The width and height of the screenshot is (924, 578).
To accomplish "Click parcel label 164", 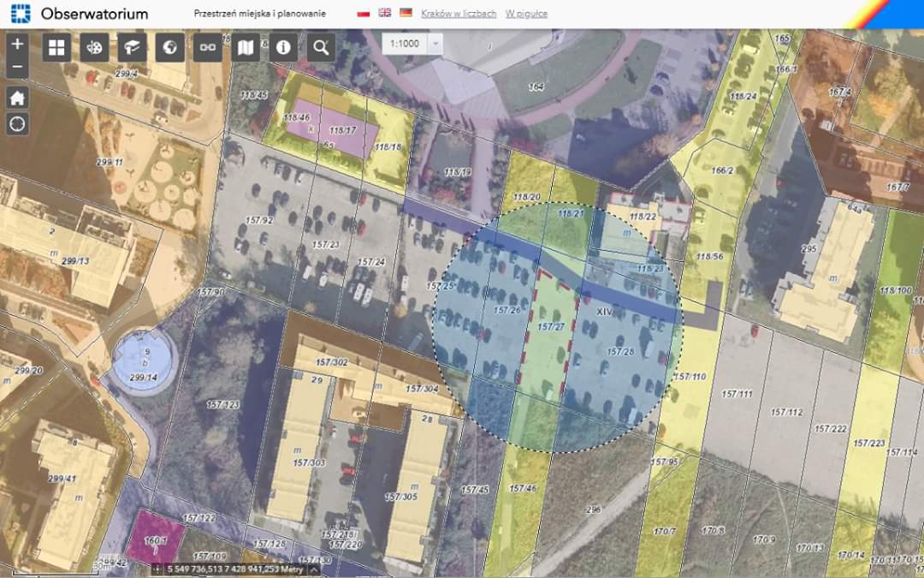I will [536, 86].
